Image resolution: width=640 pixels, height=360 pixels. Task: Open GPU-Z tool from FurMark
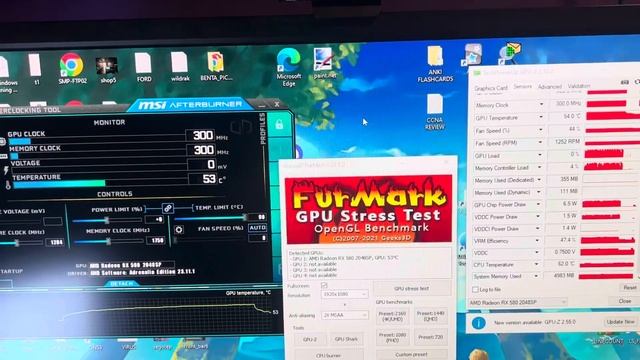(310, 339)
